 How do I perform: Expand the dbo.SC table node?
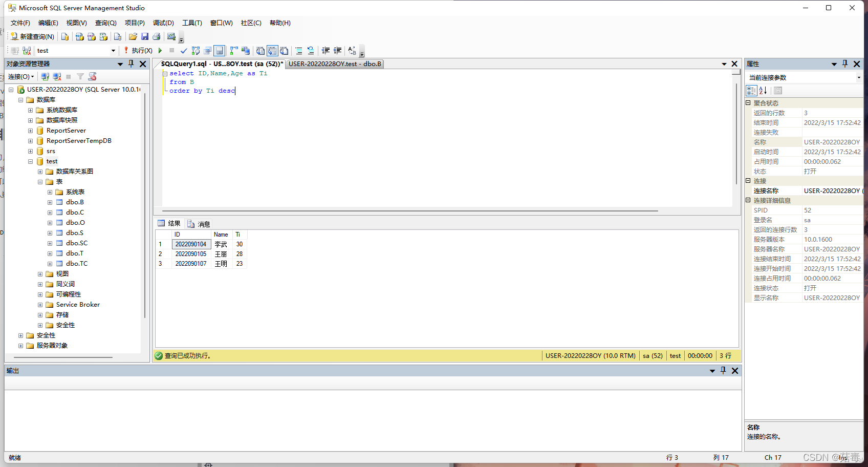(50, 243)
